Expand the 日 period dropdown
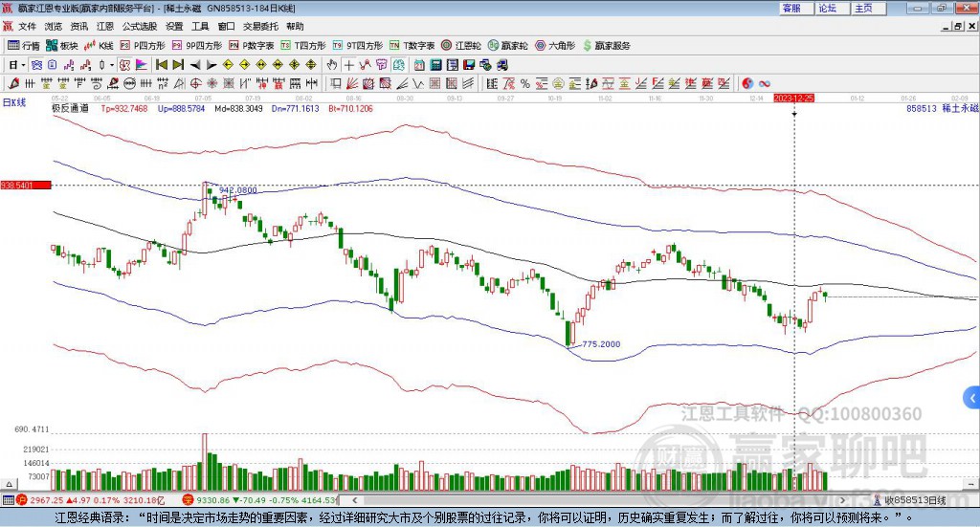This screenshot has height=527, width=980. [x=23, y=65]
